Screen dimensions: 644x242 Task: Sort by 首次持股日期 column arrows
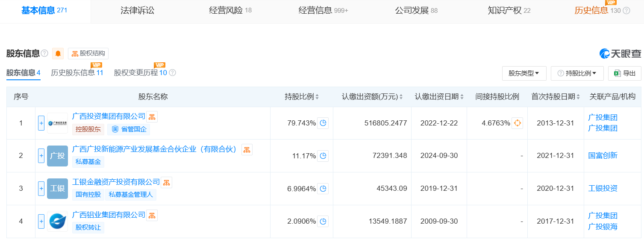coord(579,97)
